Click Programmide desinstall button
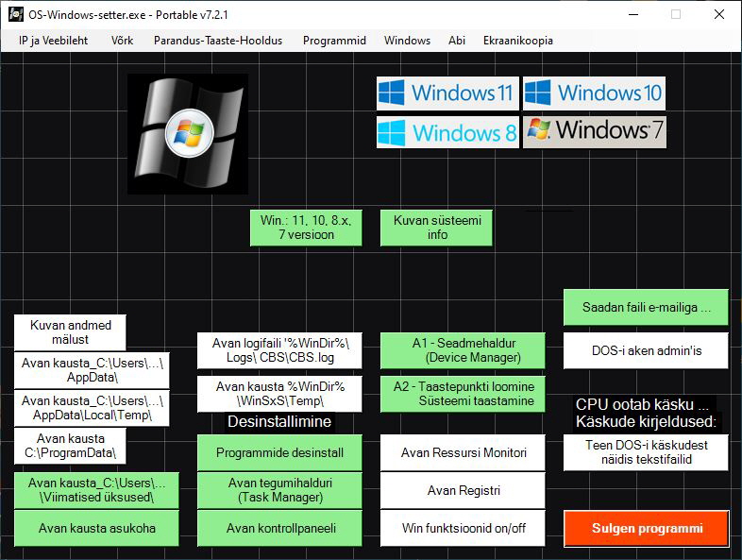The width and height of the screenshot is (742, 560). tap(279, 453)
